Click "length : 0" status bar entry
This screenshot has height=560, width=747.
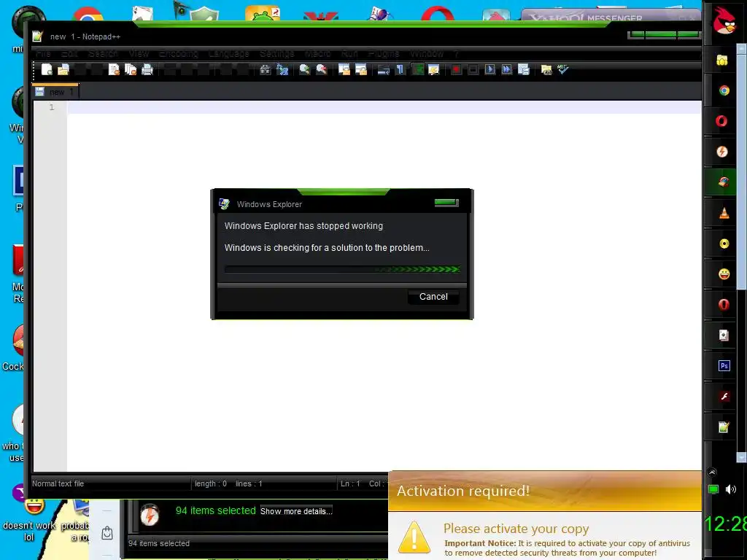coord(211,483)
